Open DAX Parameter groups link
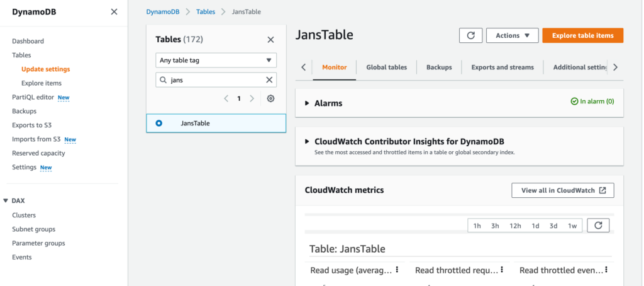 pos(38,243)
